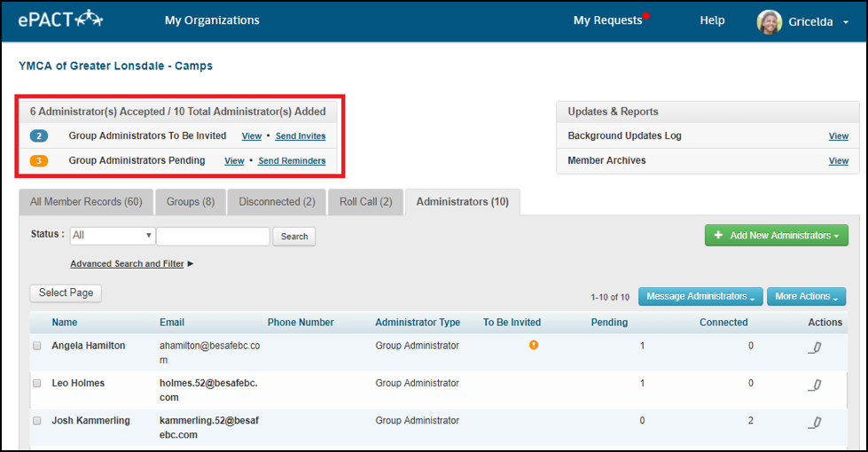Screen dimensions: 868x452
Task: Click the edit pencil icon for Josh Kammerling
Action: [x=815, y=423]
